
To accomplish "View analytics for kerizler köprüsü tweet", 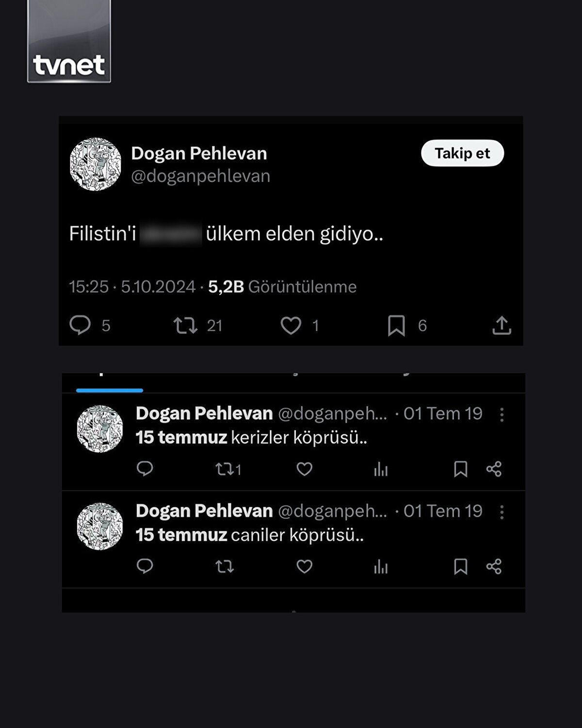I will tap(381, 469).
